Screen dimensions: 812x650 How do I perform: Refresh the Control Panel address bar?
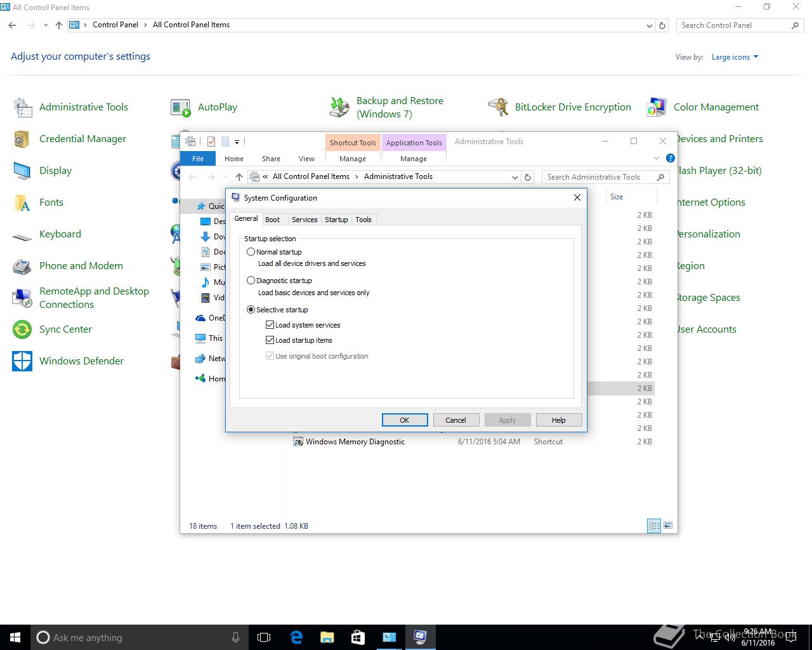662,25
